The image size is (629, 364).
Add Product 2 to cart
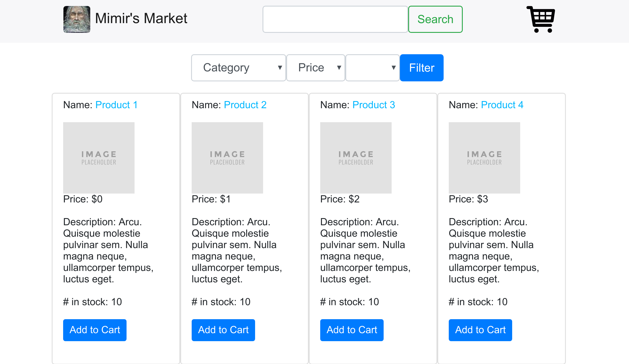(223, 330)
